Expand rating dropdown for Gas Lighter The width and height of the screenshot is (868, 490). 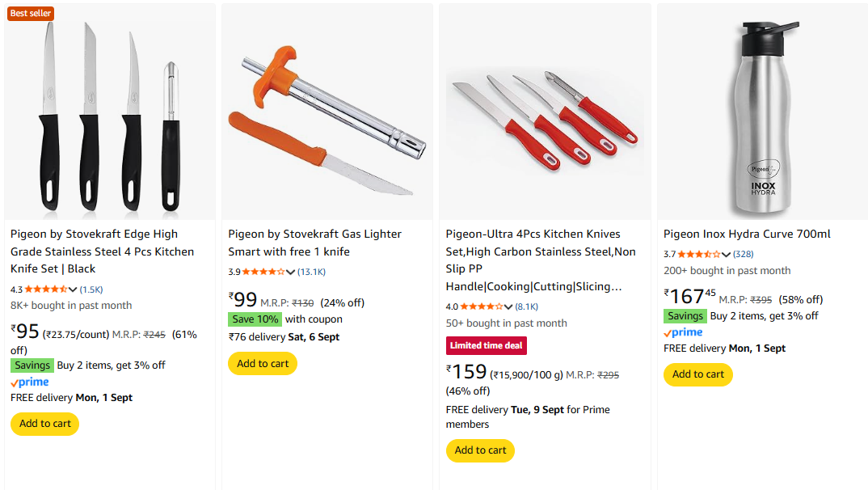click(291, 272)
